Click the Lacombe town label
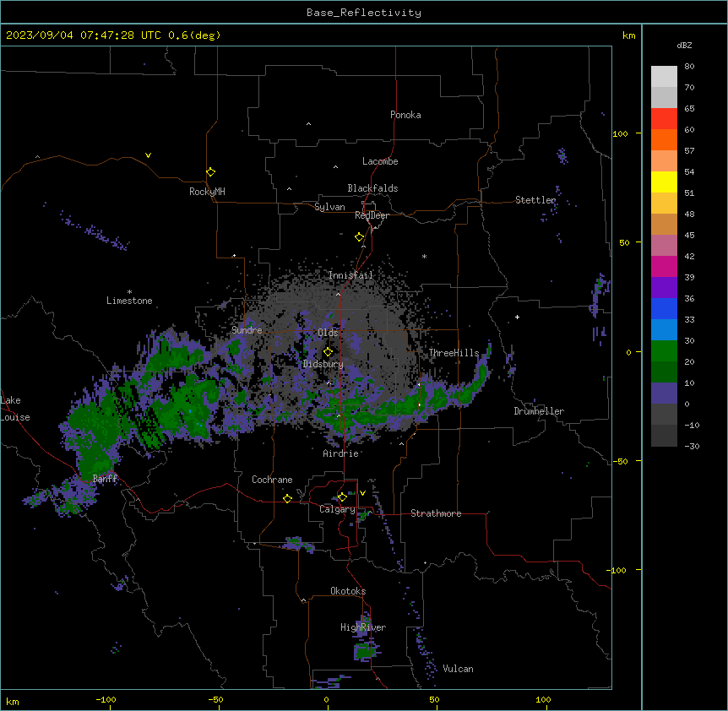The height and width of the screenshot is (711, 728). (380, 161)
